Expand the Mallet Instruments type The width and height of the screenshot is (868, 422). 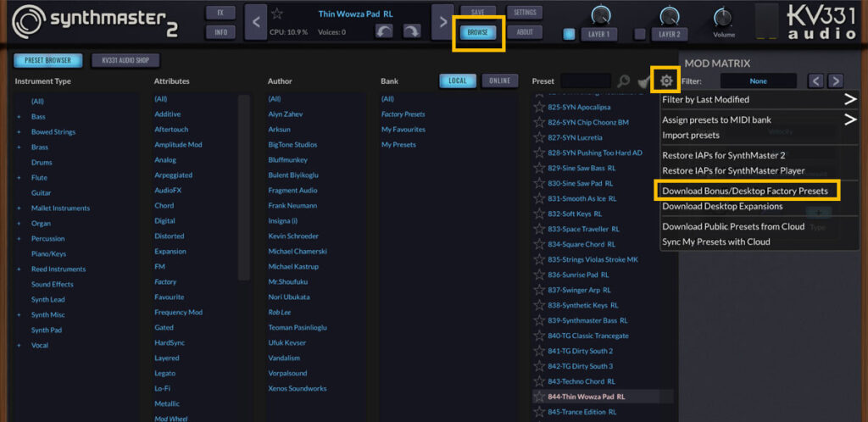[19, 208]
